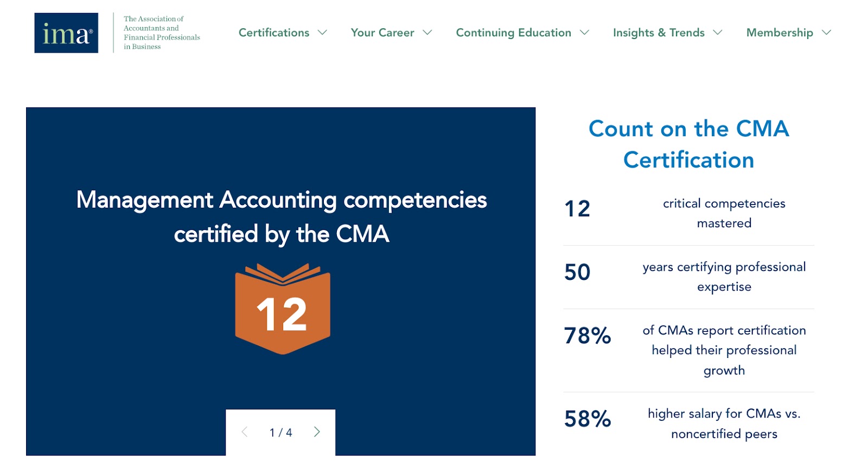Open the Insights & Trends nav item
The height and width of the screenshot is (461, 868).
click(658, 33)
